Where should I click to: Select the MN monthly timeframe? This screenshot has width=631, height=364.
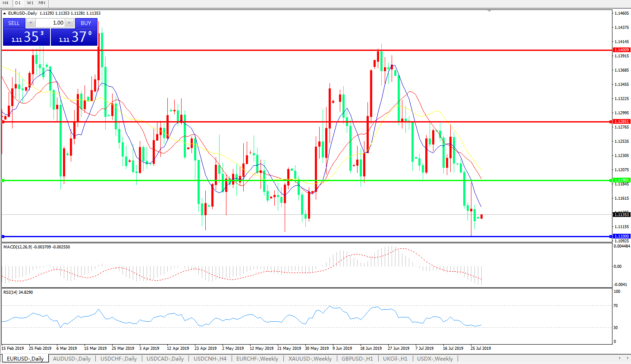[42, 3]
